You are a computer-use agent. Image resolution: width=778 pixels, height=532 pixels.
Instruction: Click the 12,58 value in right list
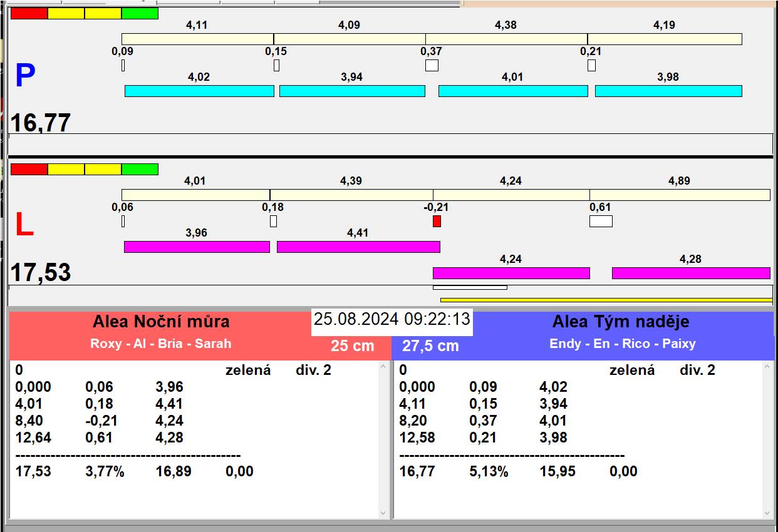click(417, 437)
